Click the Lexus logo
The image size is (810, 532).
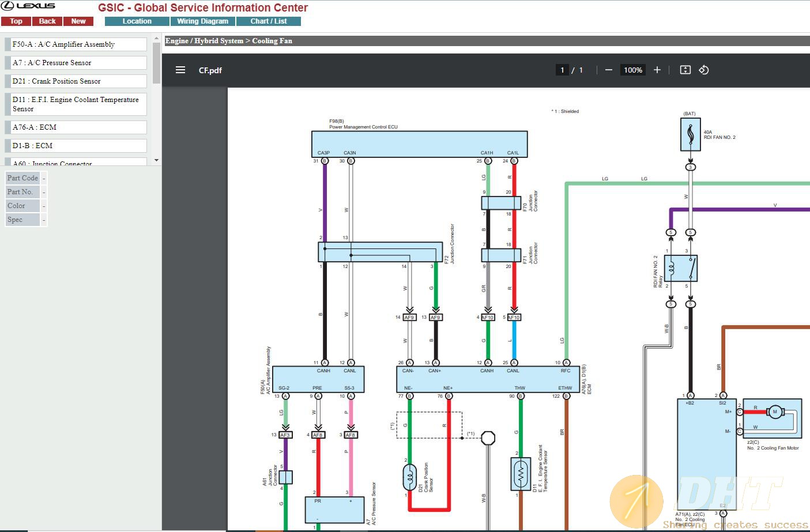[29, 6]
